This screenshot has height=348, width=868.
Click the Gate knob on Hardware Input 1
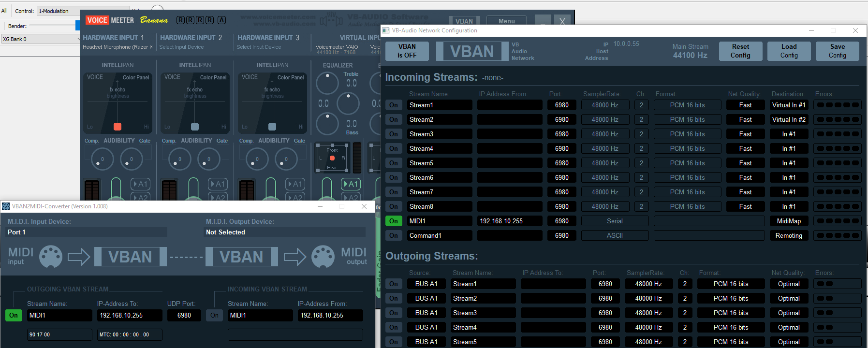click(131, 159)
